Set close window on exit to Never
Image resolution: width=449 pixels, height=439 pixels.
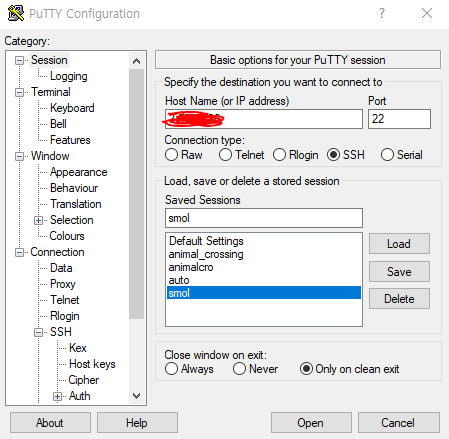point(239,369)
